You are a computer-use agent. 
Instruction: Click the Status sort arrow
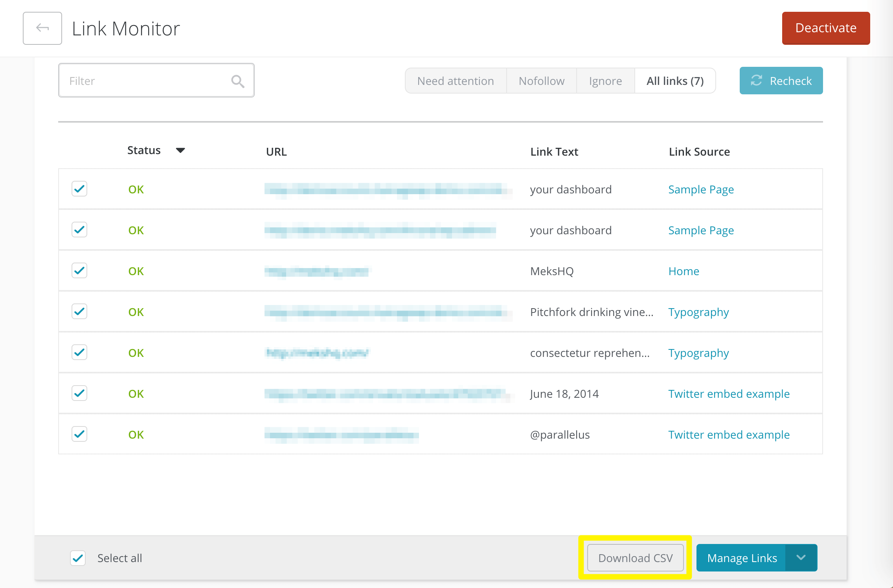pyautogui.click(x=180, y=150)
